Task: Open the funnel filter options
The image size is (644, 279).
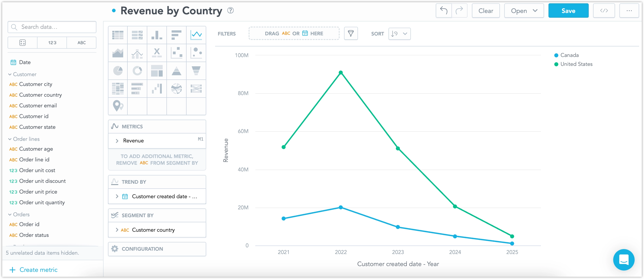Action: (x=351, y=33)
